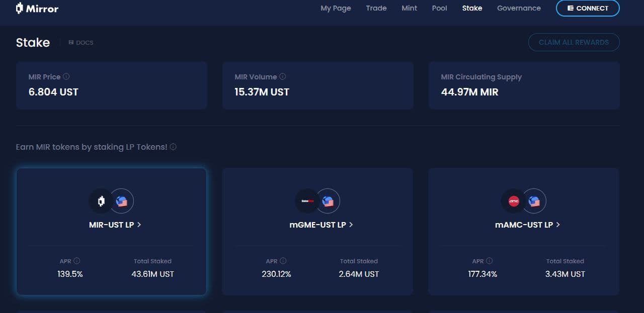Click info icon next to Earn MIR tokens

[173, 147]
